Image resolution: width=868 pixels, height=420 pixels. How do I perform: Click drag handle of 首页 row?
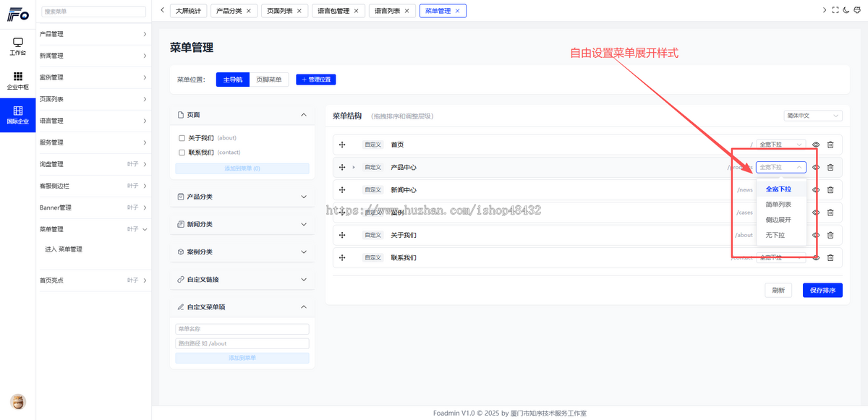342,145
